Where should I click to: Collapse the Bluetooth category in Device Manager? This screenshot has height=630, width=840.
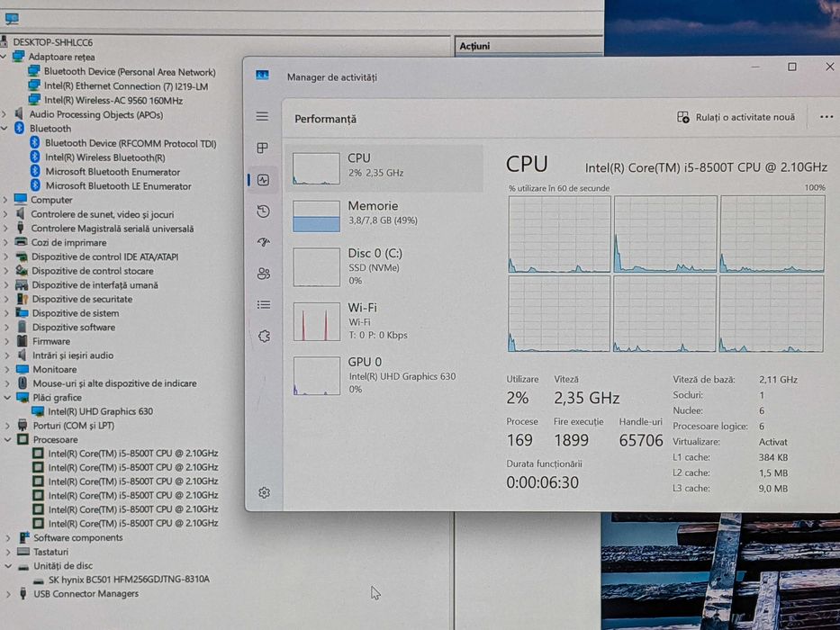point(5,128)
